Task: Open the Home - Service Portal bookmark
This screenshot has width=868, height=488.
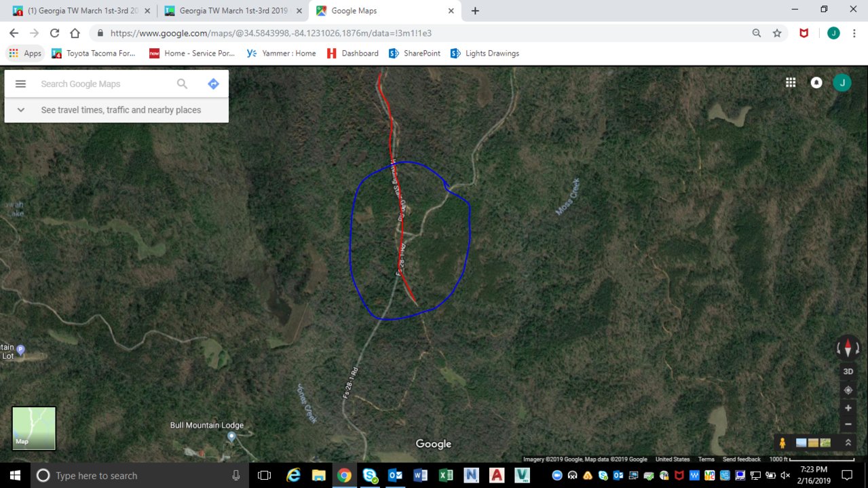Action: [192, 53]
